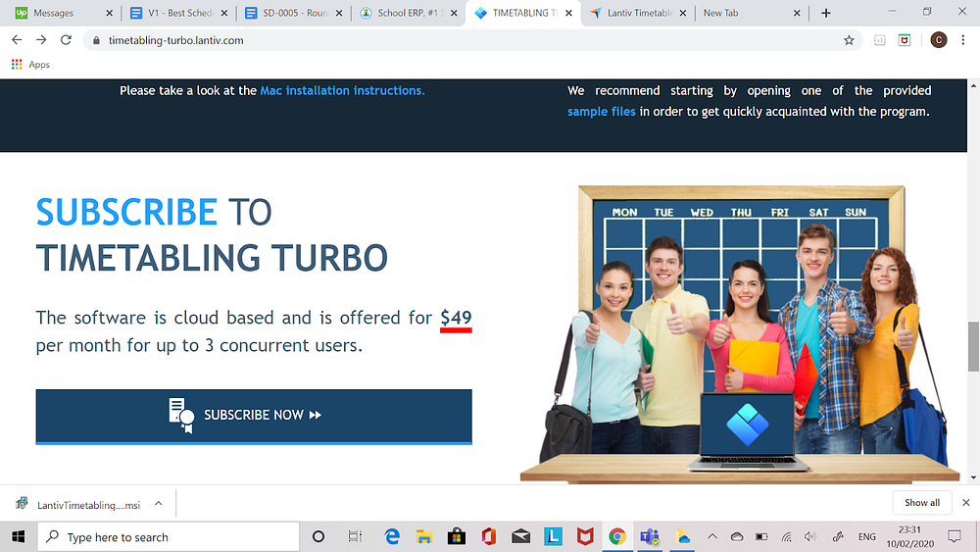980x552 pixels.
Task: Show hidden system tray icons
Action: [x=711, y=536]
